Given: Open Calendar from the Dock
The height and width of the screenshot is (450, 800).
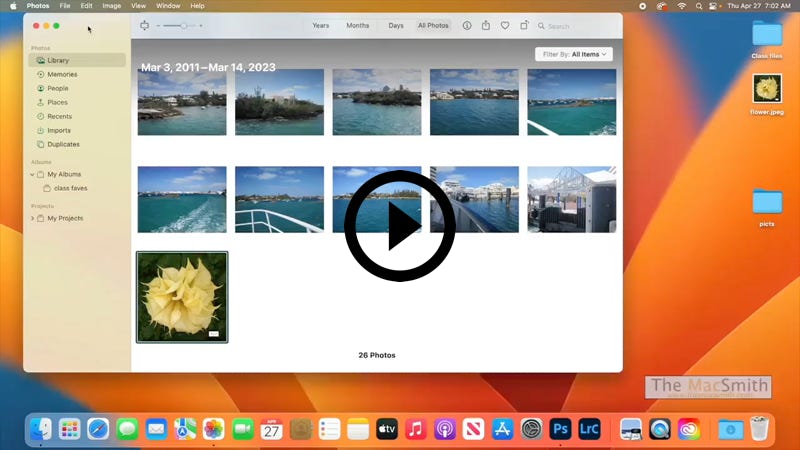Looking at the screenshot, I should click(x=271, y=429).
